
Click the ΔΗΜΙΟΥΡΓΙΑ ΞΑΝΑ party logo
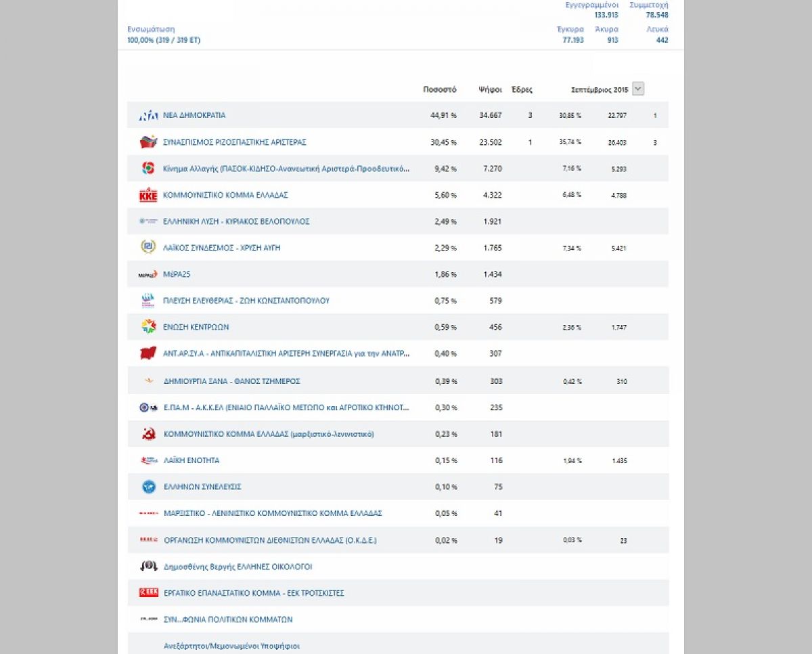(x=148, y=381)
